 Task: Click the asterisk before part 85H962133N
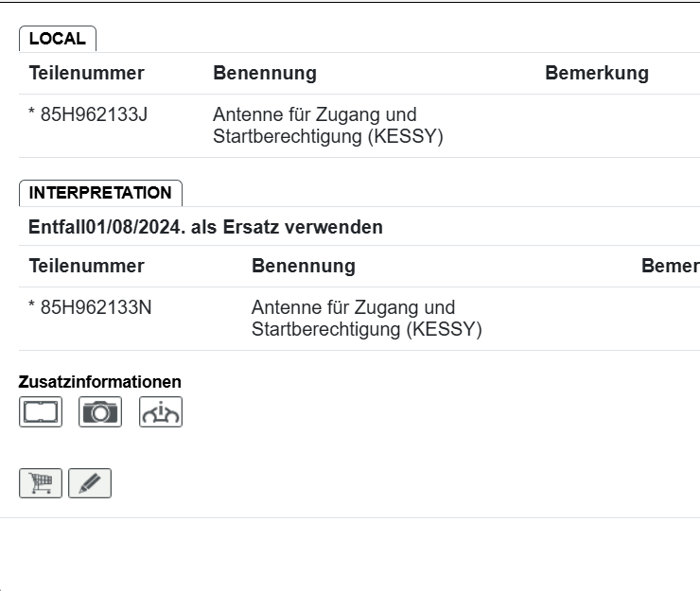[x=32, y=307]
